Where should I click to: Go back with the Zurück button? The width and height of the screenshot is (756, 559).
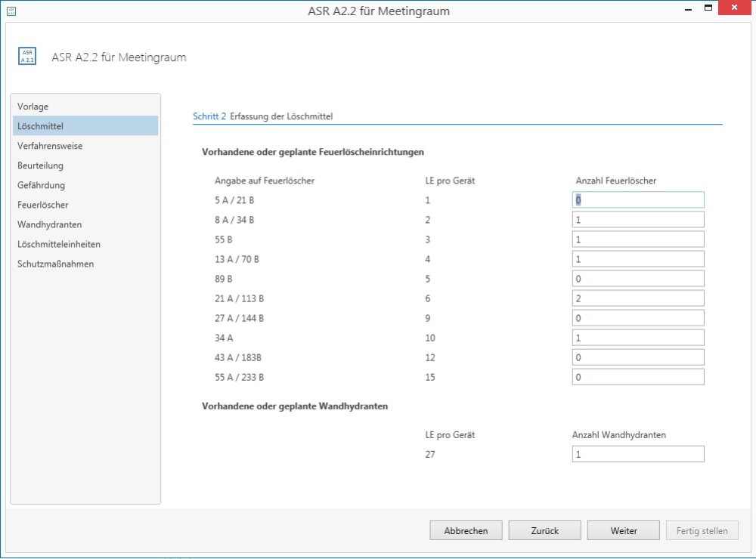(544, 531)
